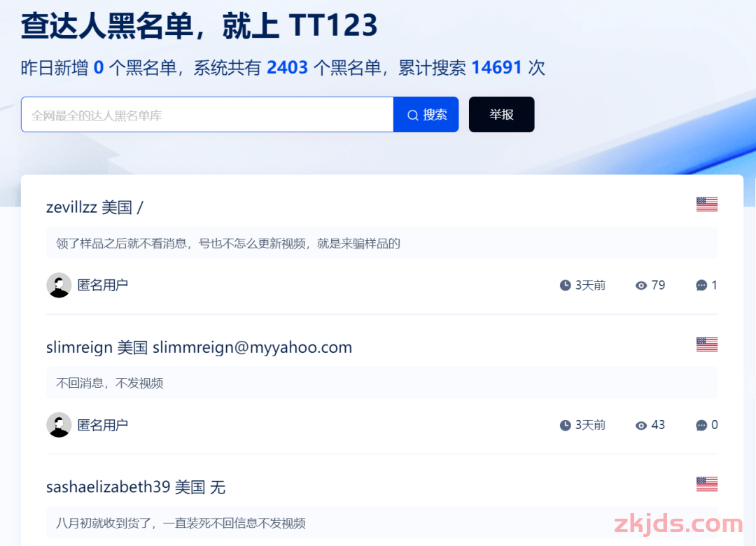Click the comment bubble icon showing 0
756x546 pixels.
(x=701, y=426)
